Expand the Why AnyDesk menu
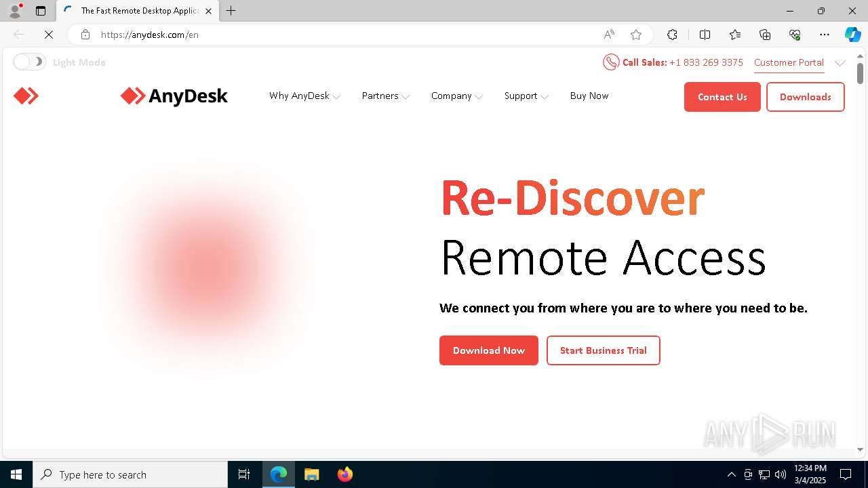The image size is (868, 488). coord(304,96)
